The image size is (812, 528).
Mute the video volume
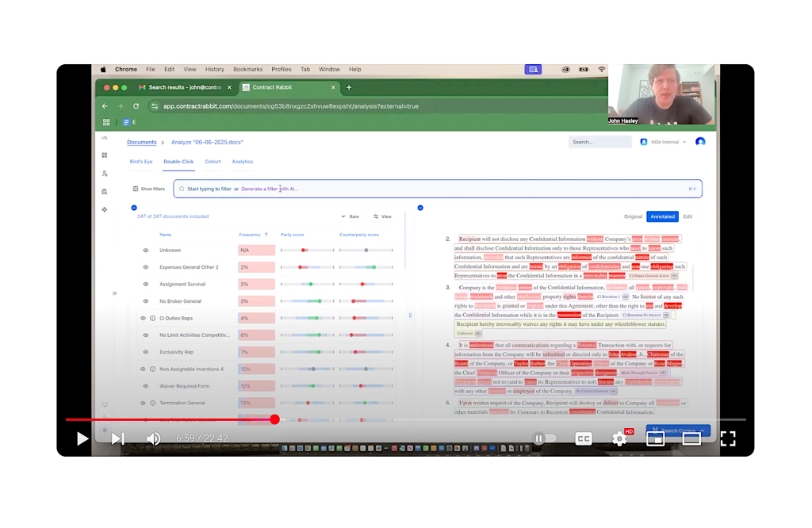153,438
